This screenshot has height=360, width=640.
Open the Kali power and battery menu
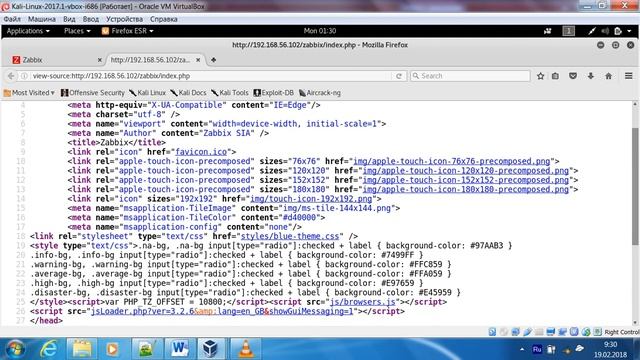coord(622,31)
